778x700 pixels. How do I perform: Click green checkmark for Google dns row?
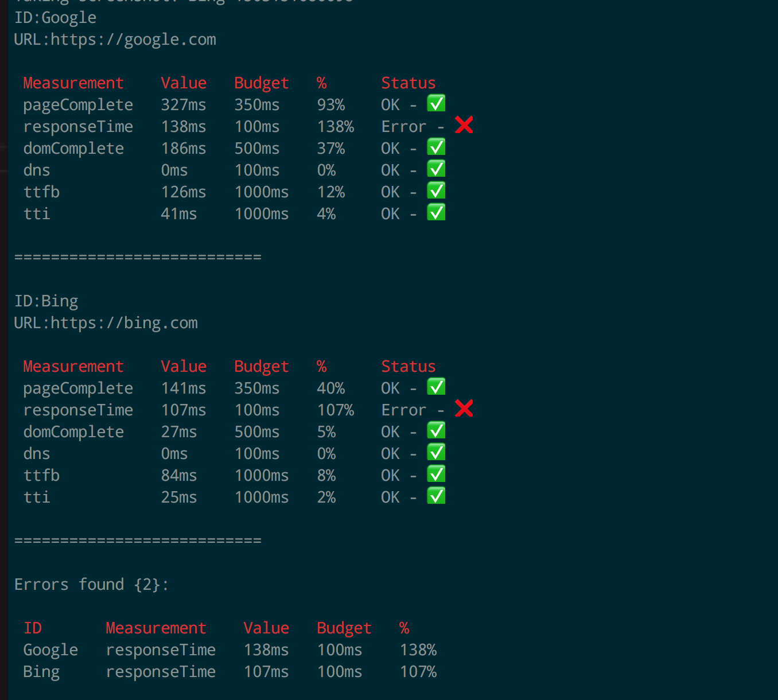pos(436,169)
